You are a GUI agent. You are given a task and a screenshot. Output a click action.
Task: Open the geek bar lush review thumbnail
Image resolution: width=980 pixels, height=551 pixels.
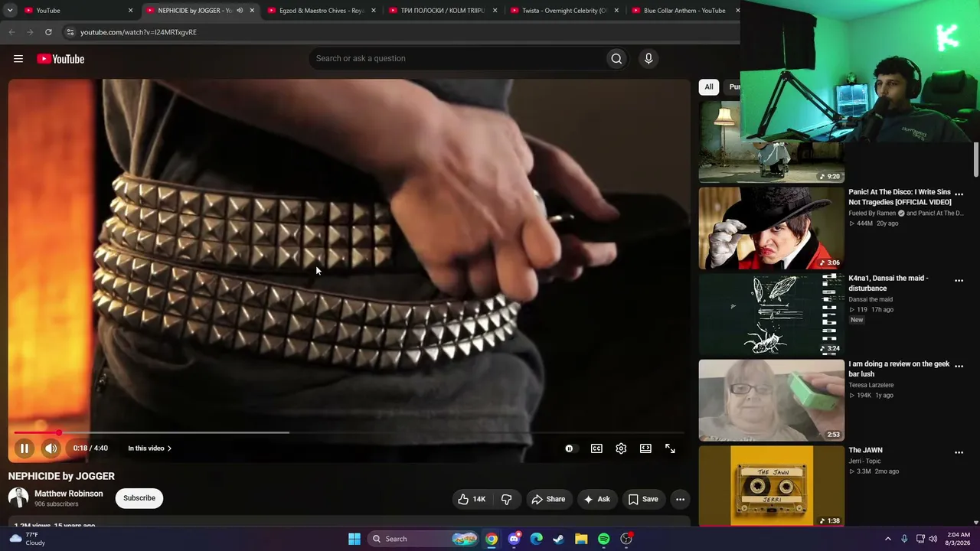pyautogui.click(x=771, y=401)
